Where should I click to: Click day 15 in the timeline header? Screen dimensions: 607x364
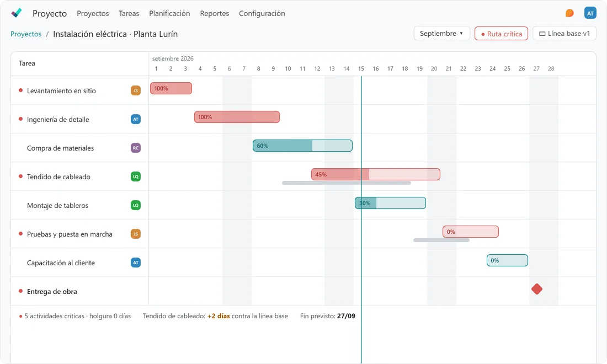[x=361, y=68]
